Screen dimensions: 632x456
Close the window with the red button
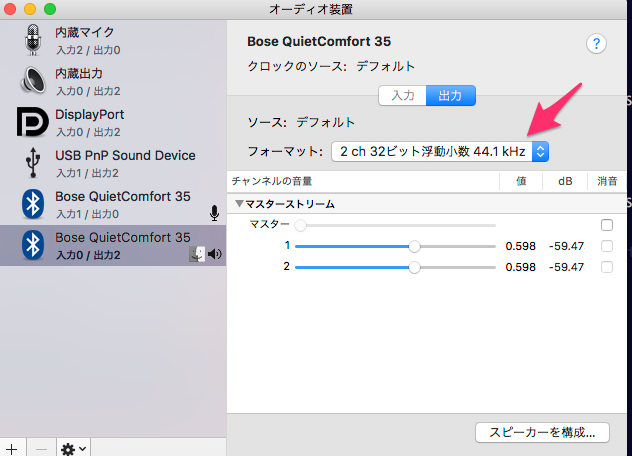coord(10,9)
